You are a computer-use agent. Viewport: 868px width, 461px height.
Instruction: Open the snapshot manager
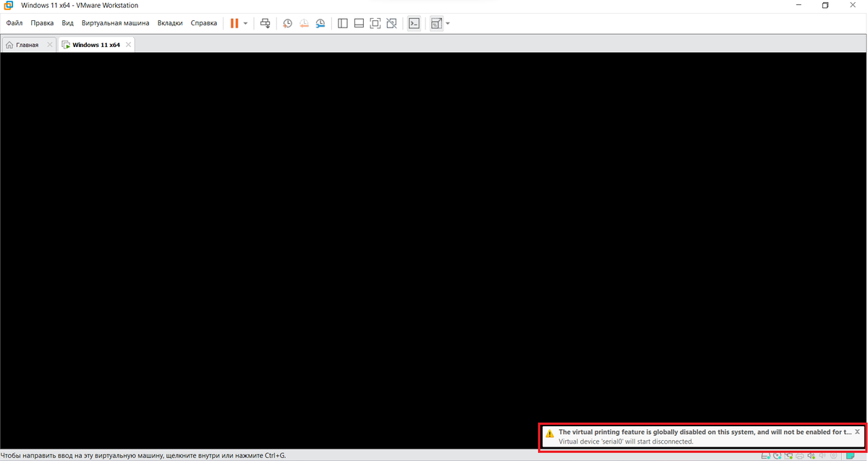coord(320,23)
